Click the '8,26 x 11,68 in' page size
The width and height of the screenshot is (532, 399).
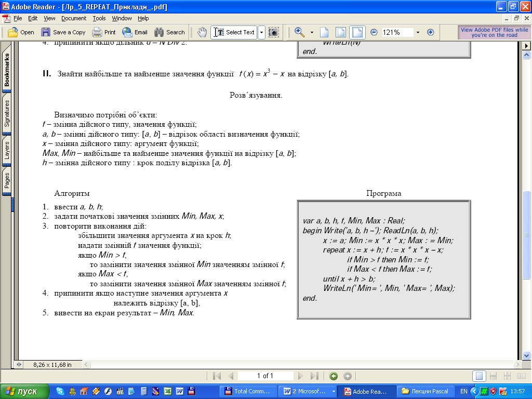(x=52, y=365)
